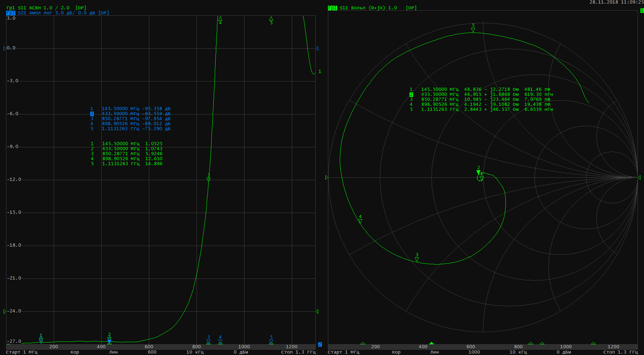Click Стоп 1.3 ГГц in right channel
The image size is (644, 355).
[x=620, y=352]
